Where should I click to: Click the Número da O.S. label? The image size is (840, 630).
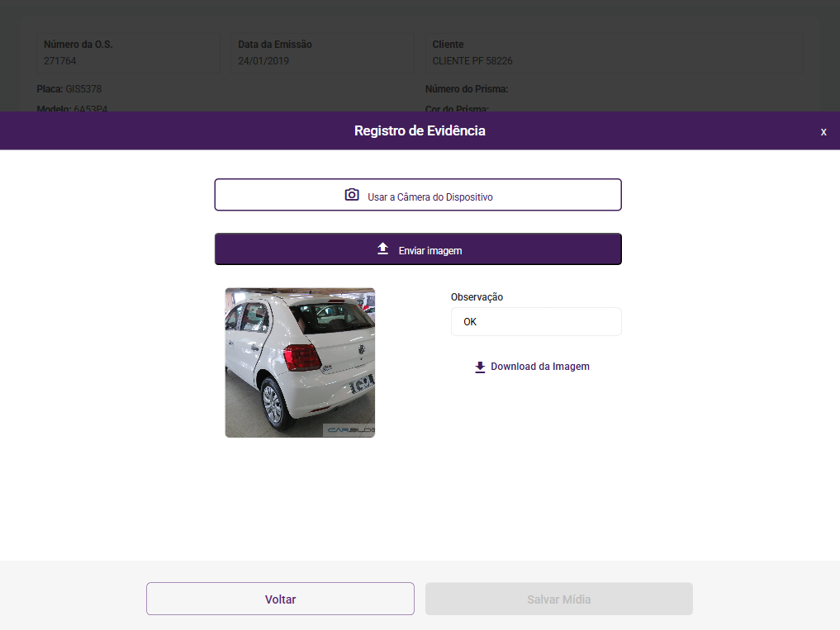(78, 45)
